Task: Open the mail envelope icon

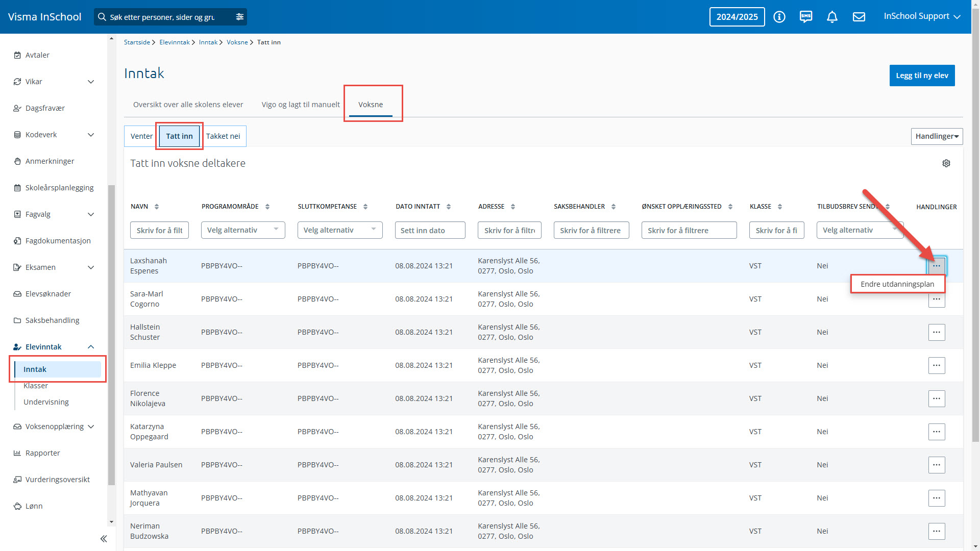Action: [x=859, y=17]
